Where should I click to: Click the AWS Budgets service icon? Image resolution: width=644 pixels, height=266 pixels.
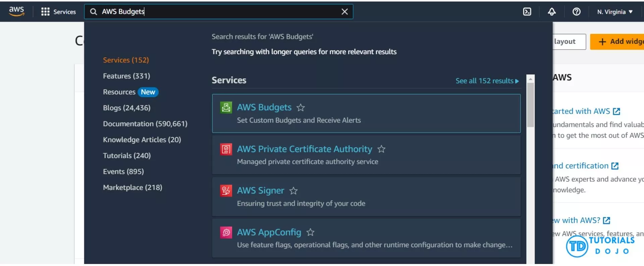[x=226, y=108]
